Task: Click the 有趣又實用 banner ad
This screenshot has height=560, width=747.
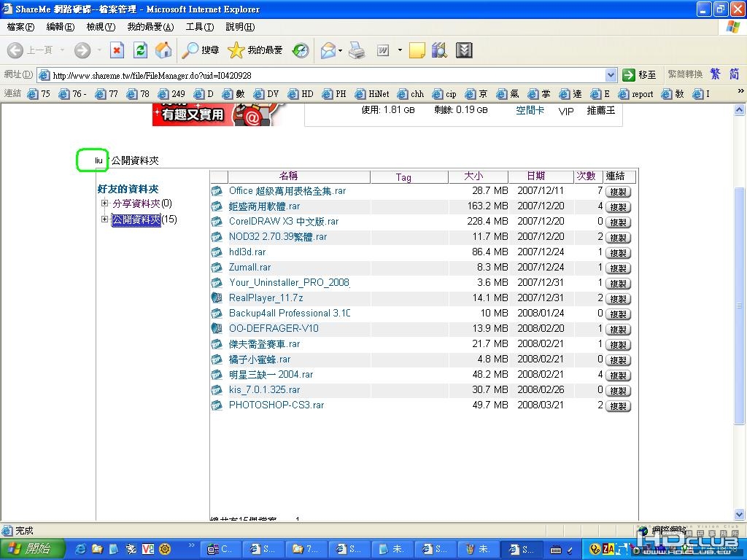Action: pyautogui.click(x=218, y=114)
